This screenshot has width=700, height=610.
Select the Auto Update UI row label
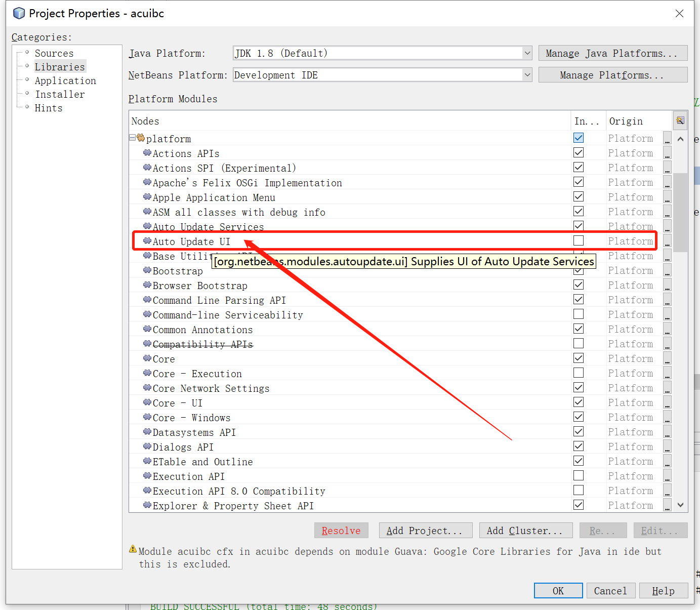pos(191,241)
